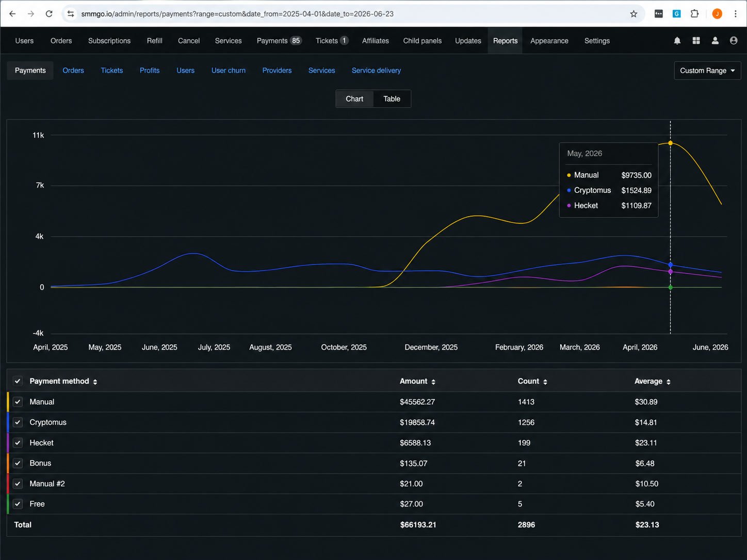This screenshot has height=560, width=747.
Task: Toggle the select-all checkbox in table header
Action: click(x=18, y=381)
